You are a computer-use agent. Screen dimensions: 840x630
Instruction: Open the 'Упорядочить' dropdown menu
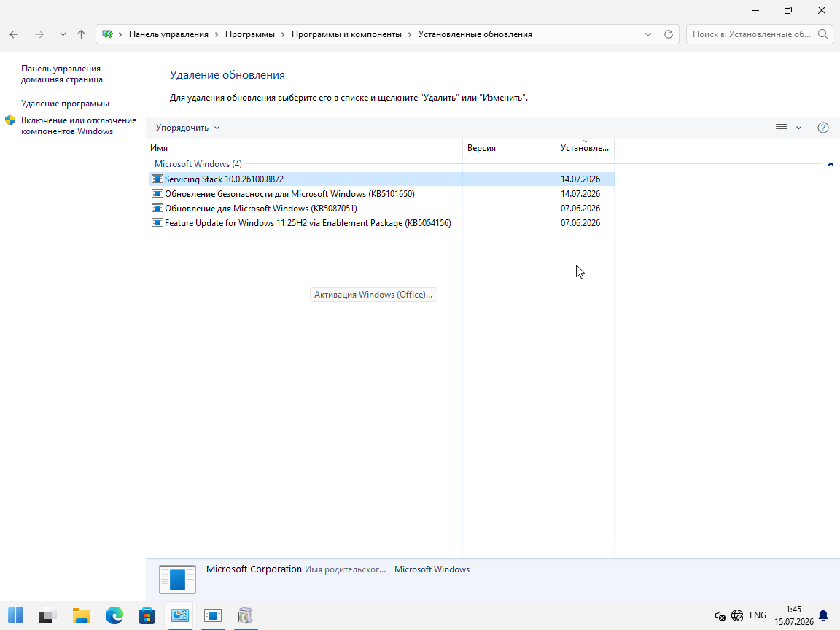pyautogui.click(x=187, y=128)
